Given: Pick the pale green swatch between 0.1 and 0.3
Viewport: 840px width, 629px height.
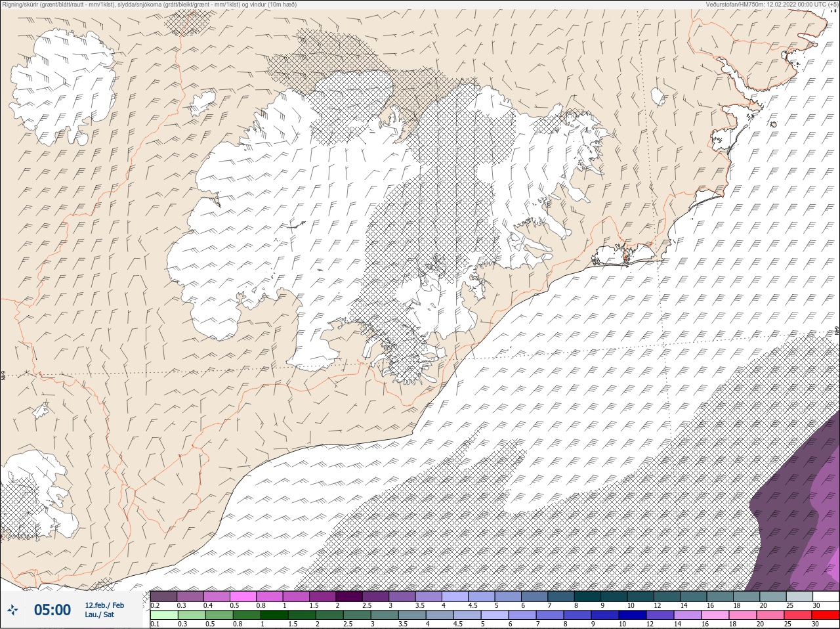Looking at the screenshot, I should point(164,616).
